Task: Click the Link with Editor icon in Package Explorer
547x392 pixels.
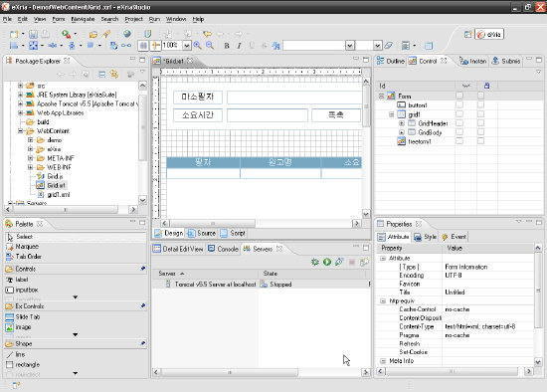Action: point(113,74)
